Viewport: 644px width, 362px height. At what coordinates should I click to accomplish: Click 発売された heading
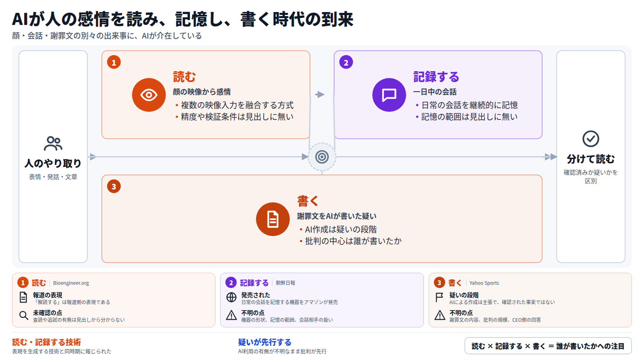[x=256, y=295]
